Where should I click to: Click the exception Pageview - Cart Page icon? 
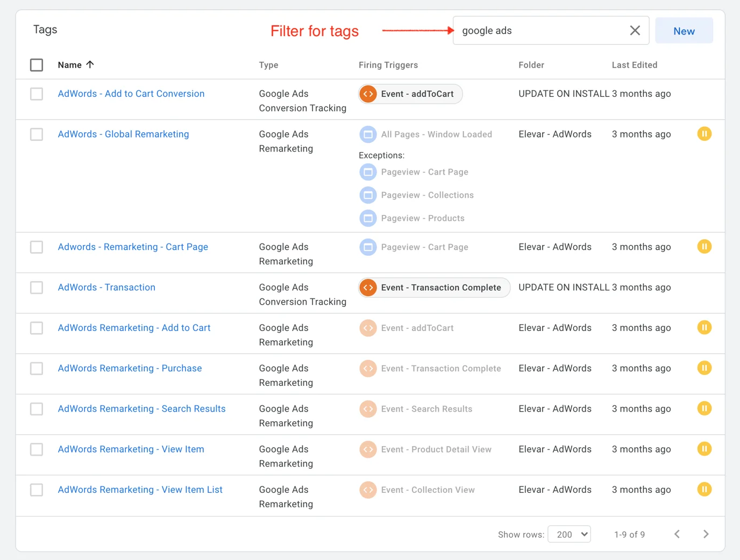tap(368, 172)
